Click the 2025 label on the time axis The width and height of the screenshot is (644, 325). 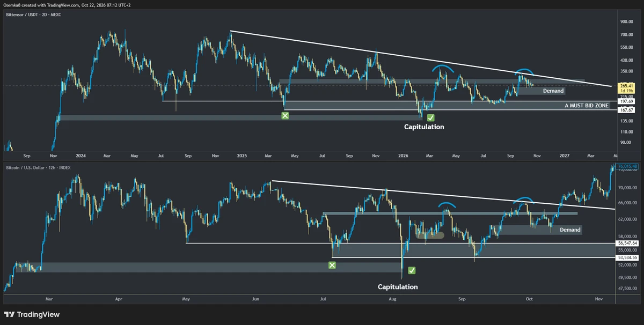click(242, 156)
